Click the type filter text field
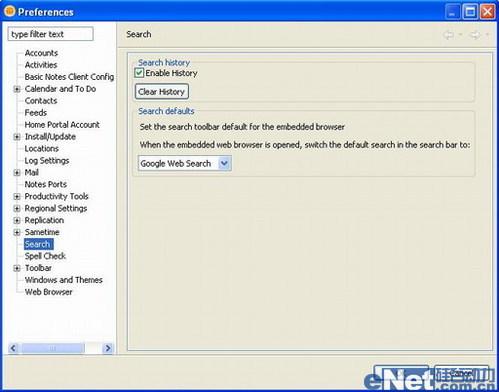This screenshot has height=392, width=499. (x=50, y=34)
